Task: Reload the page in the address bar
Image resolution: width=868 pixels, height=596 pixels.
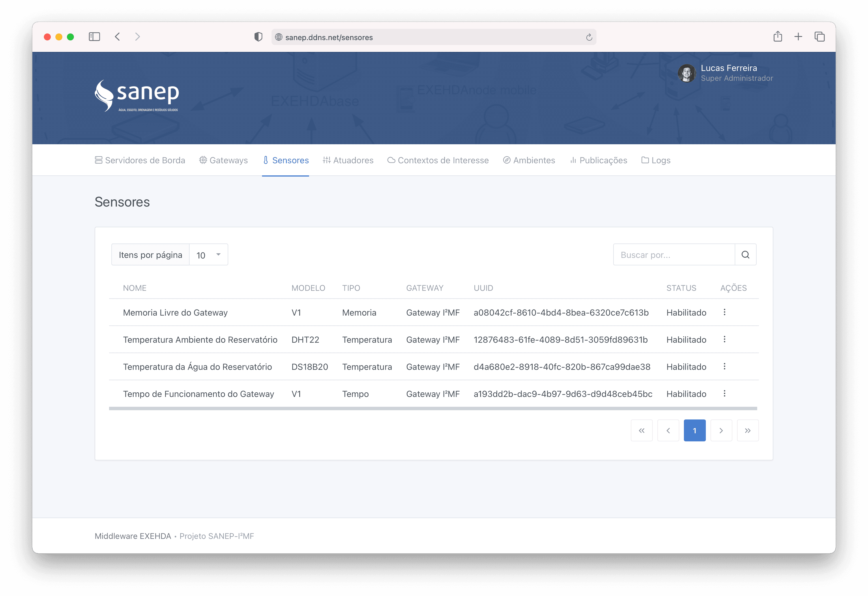Action: [x=589, y=37]
